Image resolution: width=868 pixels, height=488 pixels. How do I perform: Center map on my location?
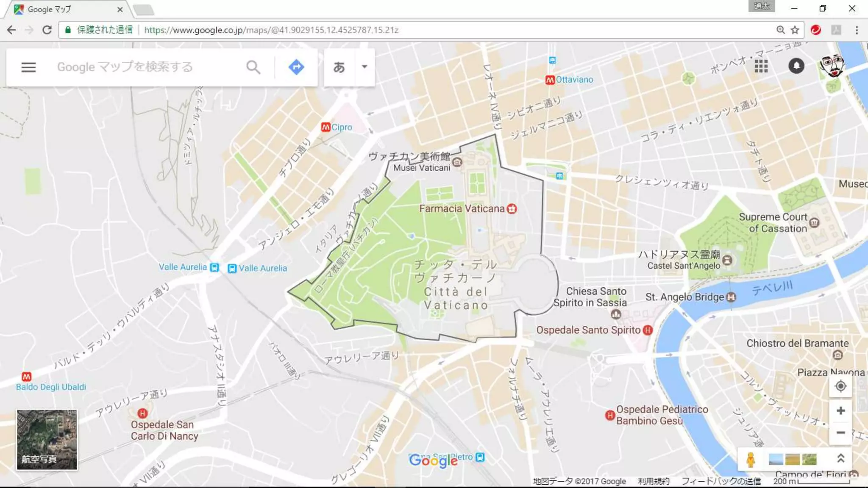tap(840, 386)
